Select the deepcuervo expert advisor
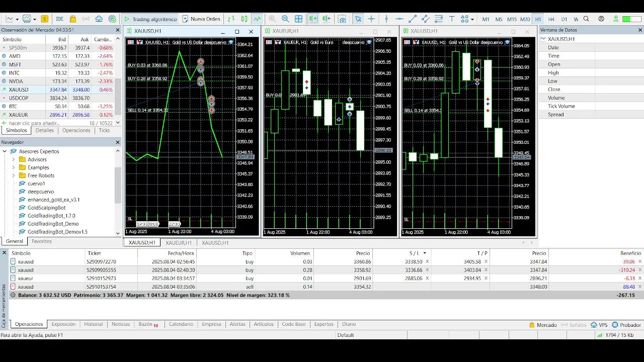644x362 pixels. click(41, 192)
